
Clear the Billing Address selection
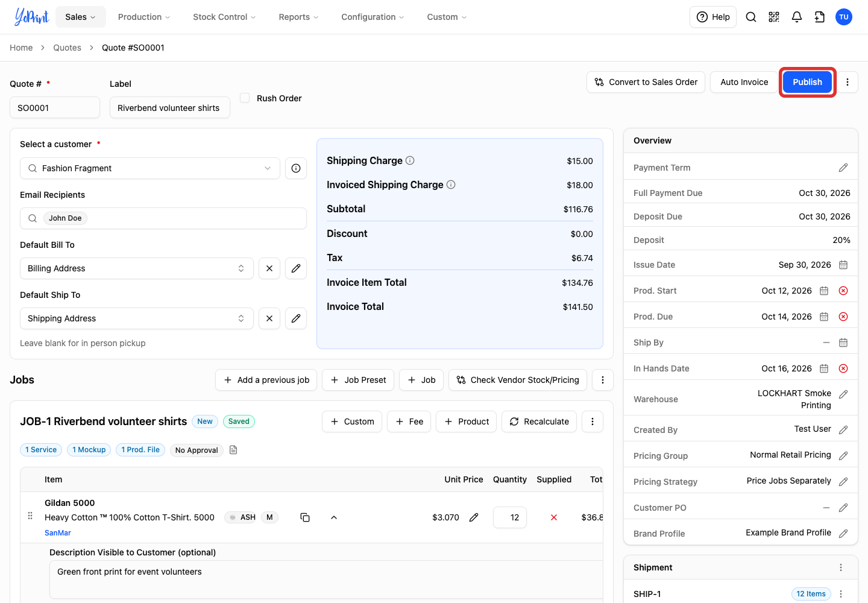(x=269, y=268)
